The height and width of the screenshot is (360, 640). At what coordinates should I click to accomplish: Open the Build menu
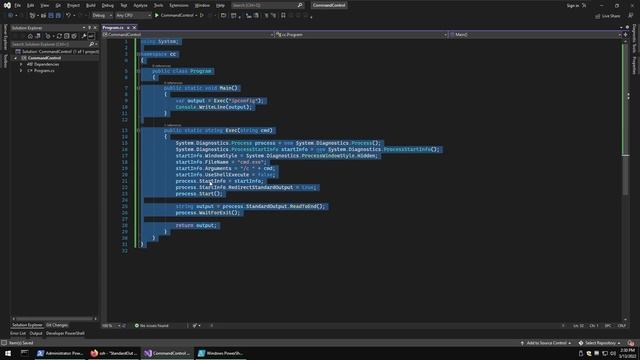pyautogui.click(x=91, y=5)
